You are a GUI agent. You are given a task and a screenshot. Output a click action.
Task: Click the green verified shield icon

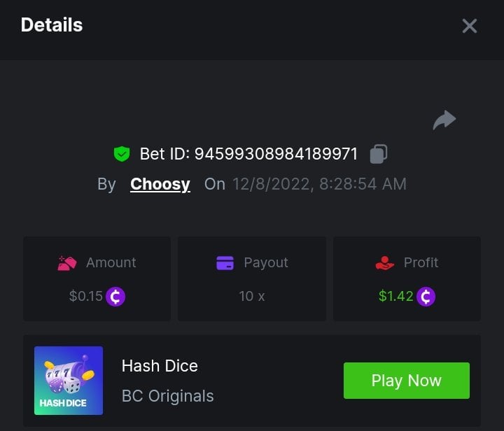pyautogui.click(x=122, y=154)
